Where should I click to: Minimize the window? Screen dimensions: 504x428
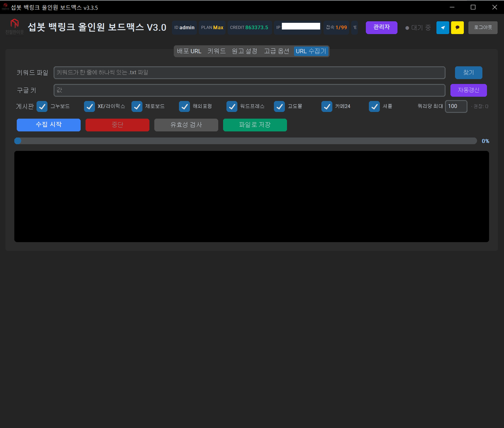pyautogui.click(x=452, y=7)
